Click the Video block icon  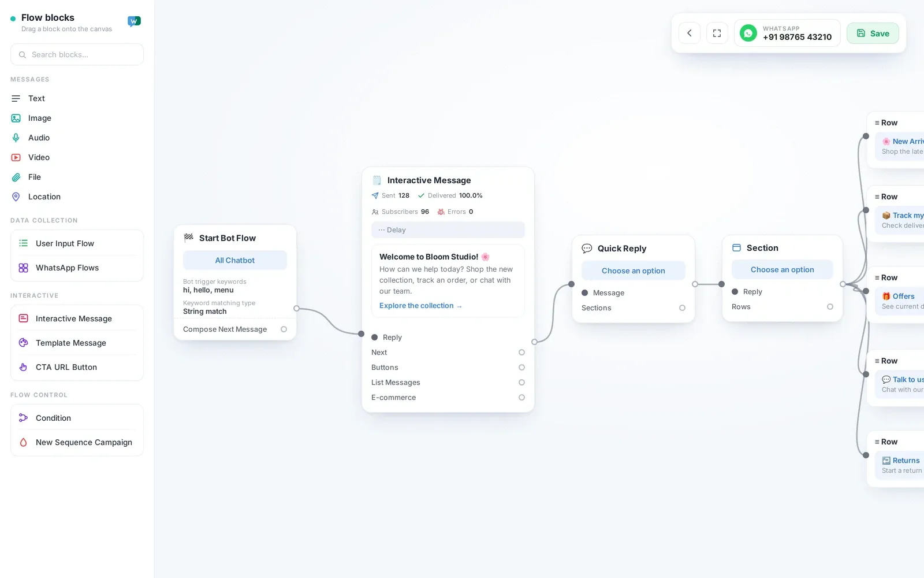16,157
